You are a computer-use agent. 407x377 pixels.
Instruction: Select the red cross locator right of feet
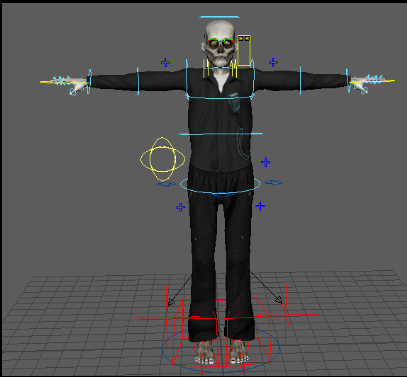pyautogui.click(x=286, y=314)
